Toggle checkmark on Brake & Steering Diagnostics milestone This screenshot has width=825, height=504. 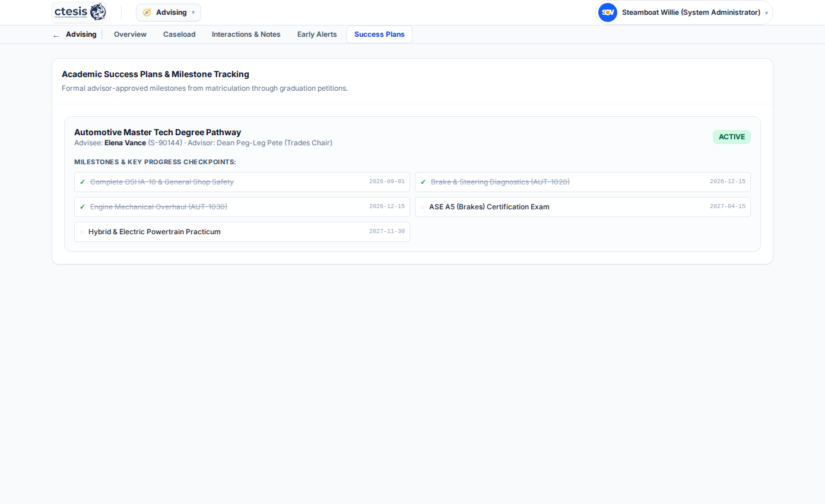[423, 182]
